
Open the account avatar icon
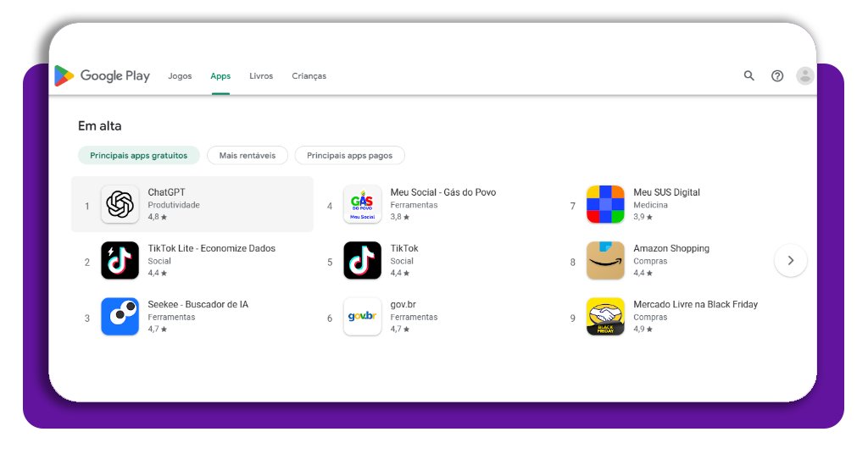pos(805,75)
